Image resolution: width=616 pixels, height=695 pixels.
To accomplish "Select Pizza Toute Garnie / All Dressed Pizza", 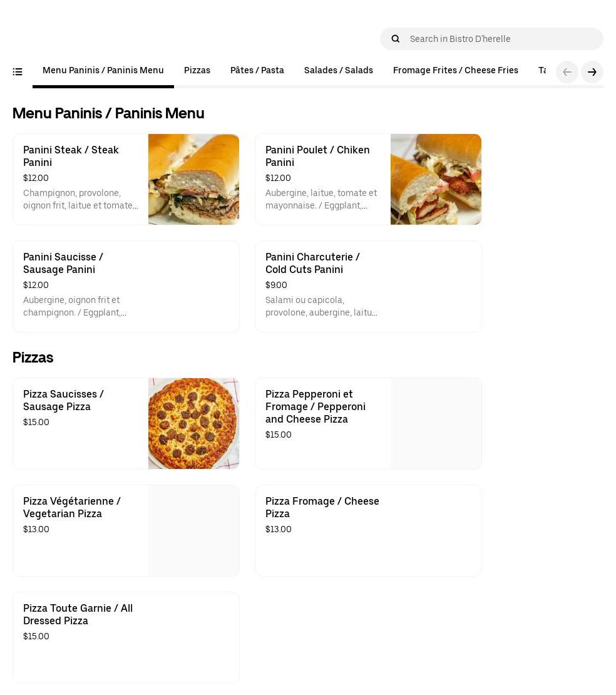I will (x=126, y=637).
